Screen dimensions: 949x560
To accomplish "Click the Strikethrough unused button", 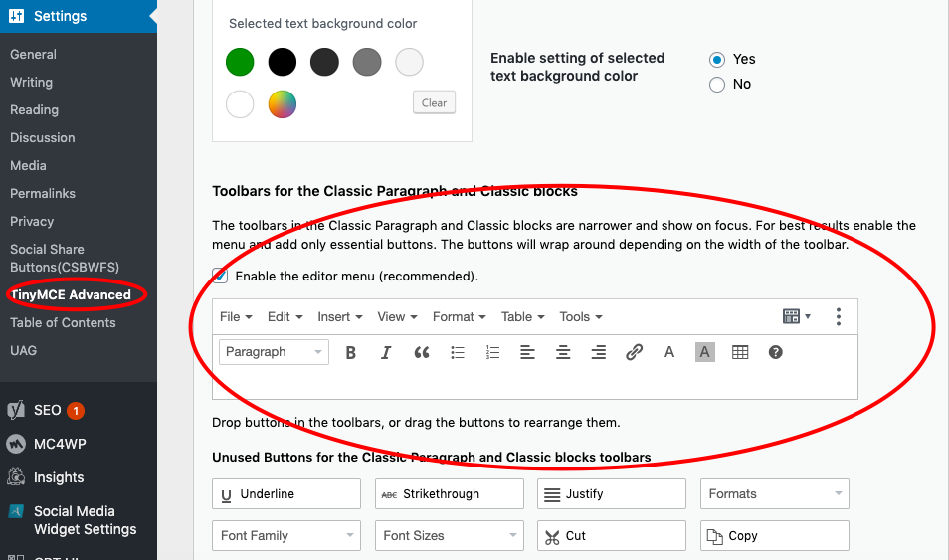I will click(x=449, y=494).
